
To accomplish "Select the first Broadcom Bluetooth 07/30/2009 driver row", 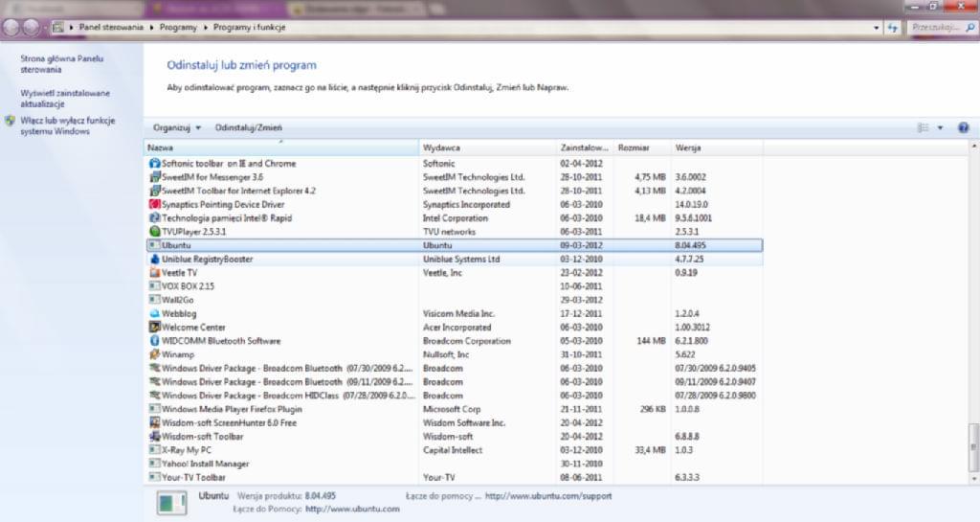I will click(455, 368).
